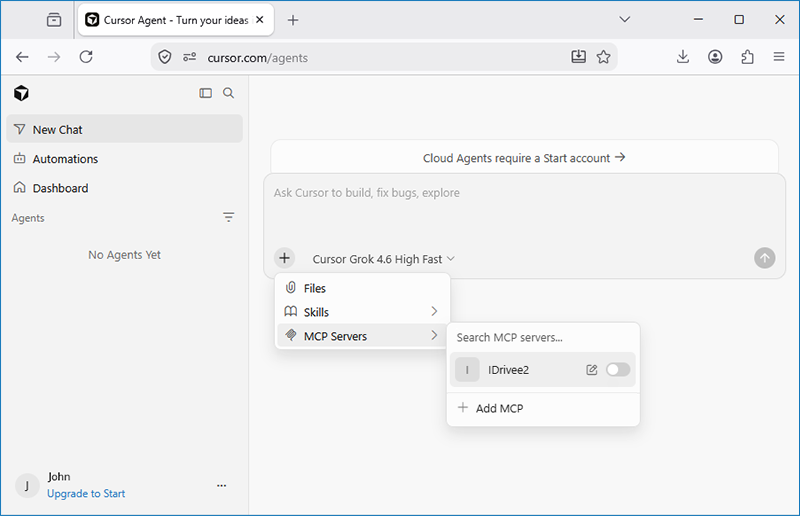Open site permissions icon in address bar
The height and width of the screenshot is (516, 800).
pos(189,57)
